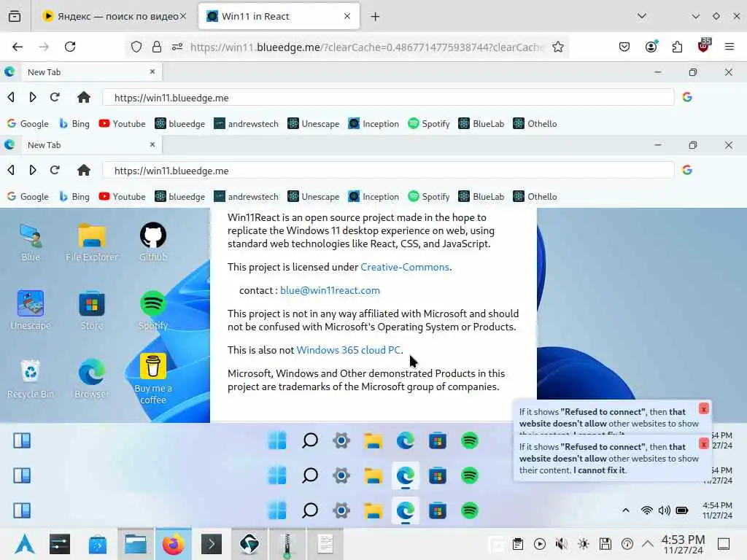Viewport: 747px width, 560px height.
Task: Expand host panel hidden tray icons arrow
Action: click(x=648, y=543)
